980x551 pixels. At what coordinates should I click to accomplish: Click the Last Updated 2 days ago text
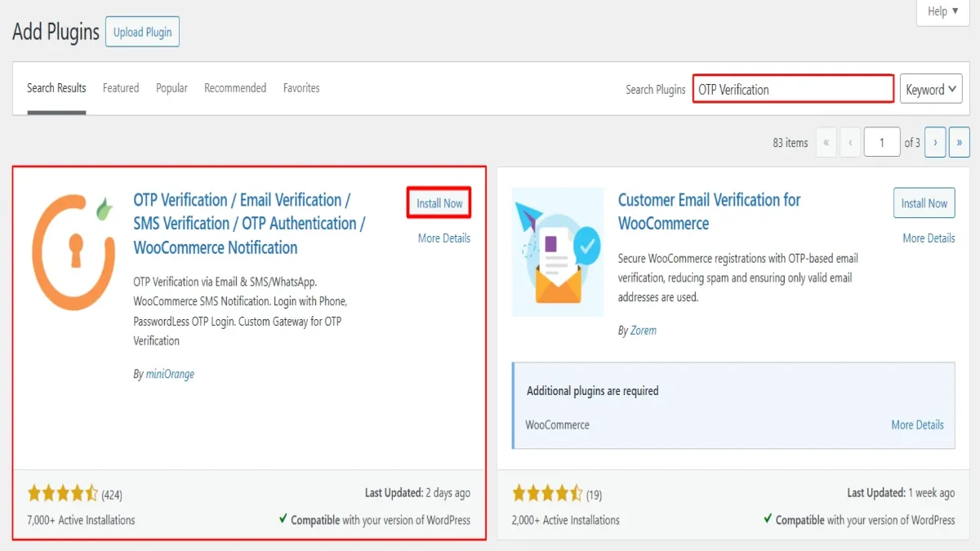point(417,493)
